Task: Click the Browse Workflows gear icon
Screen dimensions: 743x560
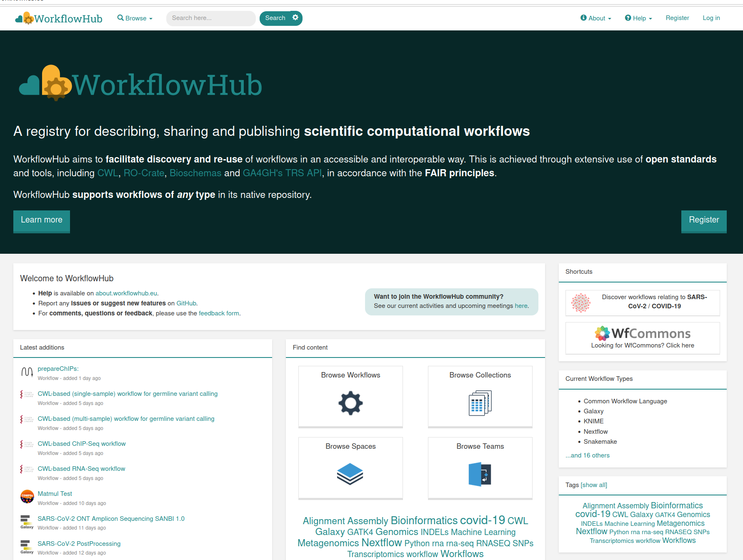Action: coord(350,403)
